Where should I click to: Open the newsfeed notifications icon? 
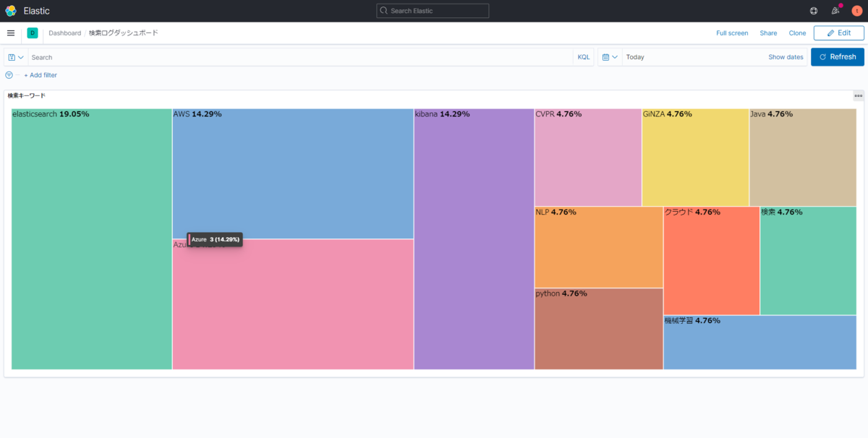pyautogui.click(x=835, y=11)
